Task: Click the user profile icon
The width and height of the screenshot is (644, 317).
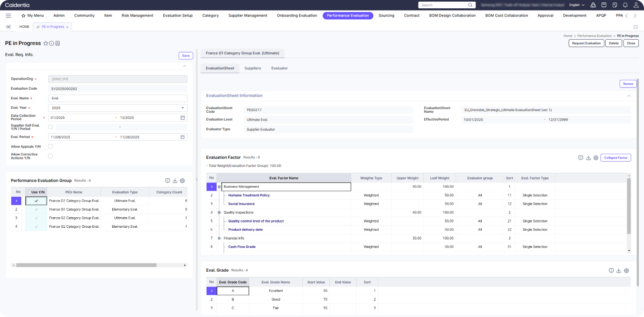Action: pyautogui.click(x=636, y=5)
